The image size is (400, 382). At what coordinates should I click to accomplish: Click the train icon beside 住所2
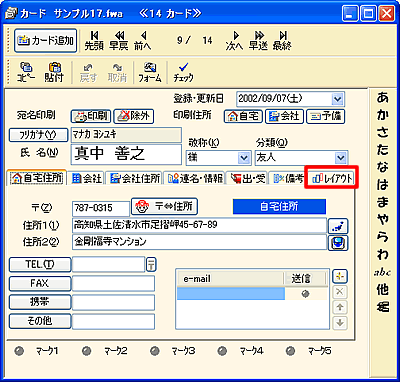(338, 243)
